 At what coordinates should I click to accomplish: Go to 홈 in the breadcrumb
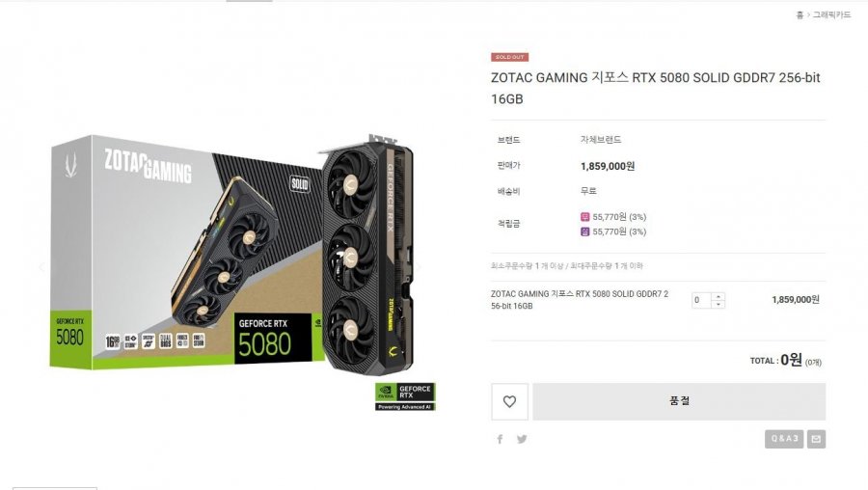click(x=800, y=14)
